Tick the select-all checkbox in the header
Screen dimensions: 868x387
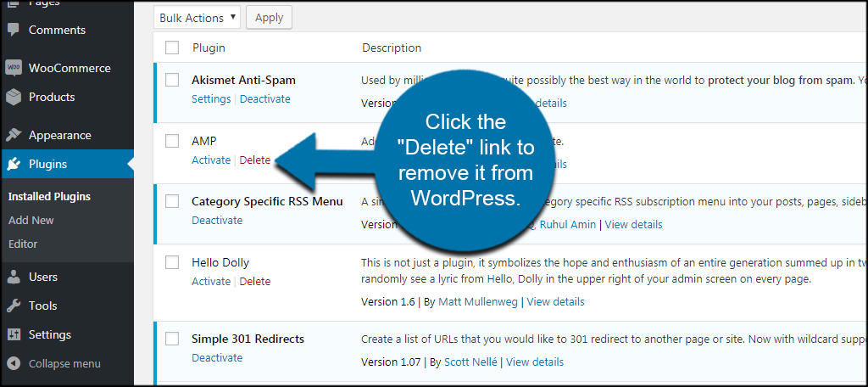tap(172, 48)
